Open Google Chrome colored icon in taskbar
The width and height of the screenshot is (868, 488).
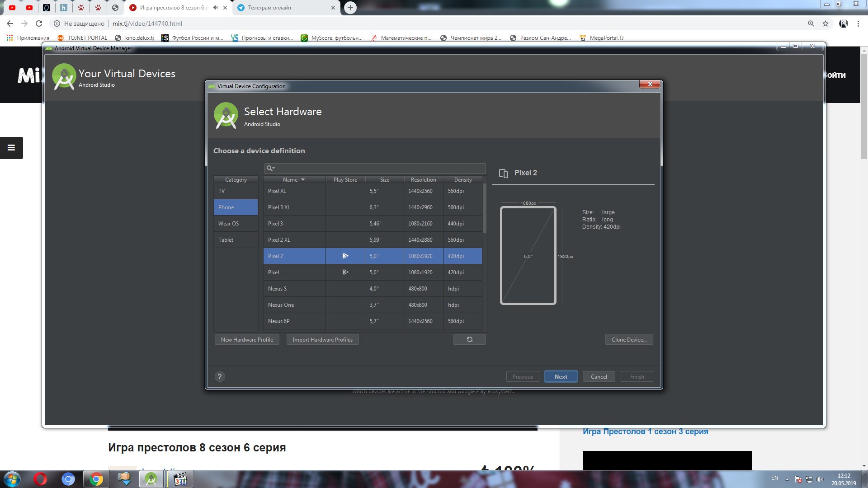pos(96,479)
